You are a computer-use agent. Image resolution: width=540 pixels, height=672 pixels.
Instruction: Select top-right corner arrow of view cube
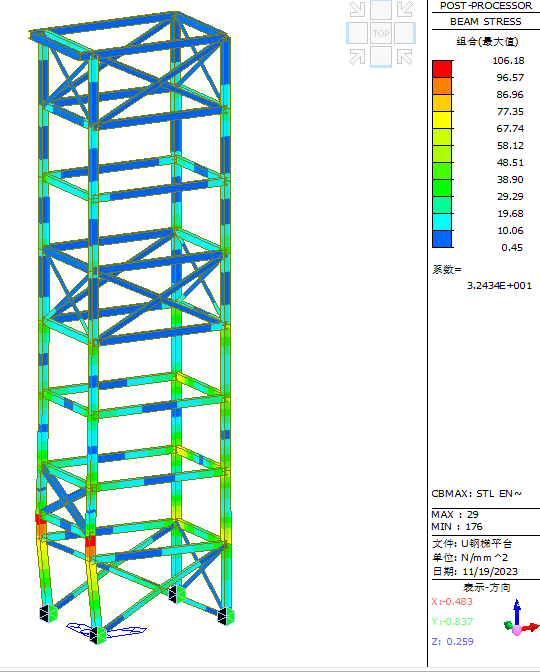click(x=405, y=9)
